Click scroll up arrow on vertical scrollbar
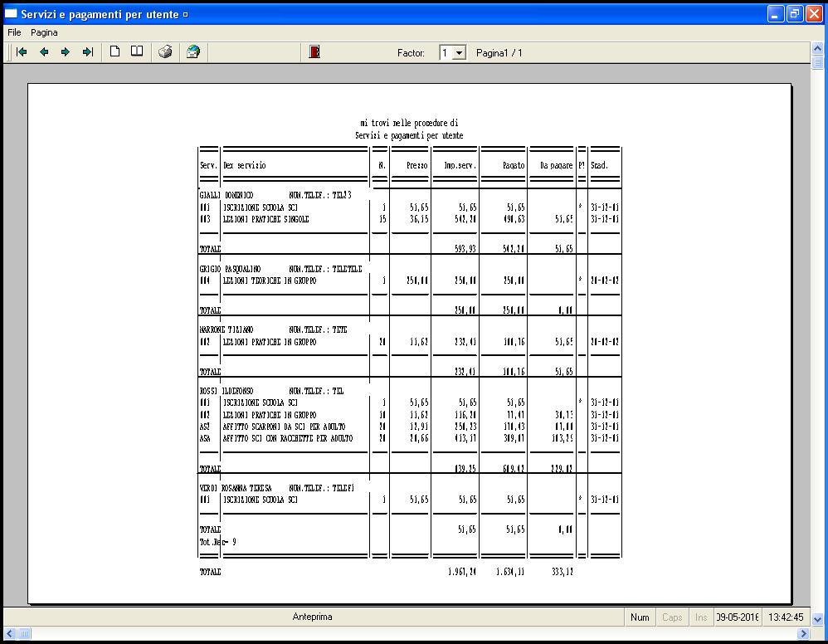828x644 pixels. (x=817, y=49)
